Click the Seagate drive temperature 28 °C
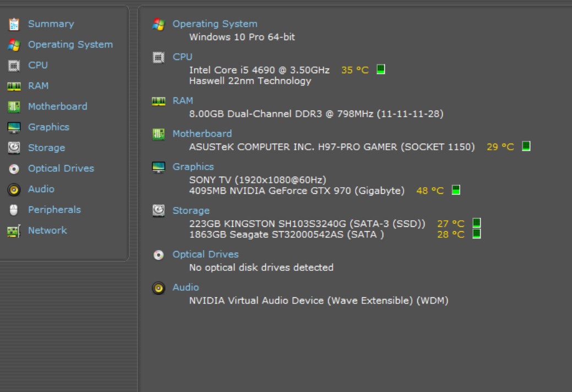The width and height of the screenshot is (572, 392). click(x=451, y=235)
